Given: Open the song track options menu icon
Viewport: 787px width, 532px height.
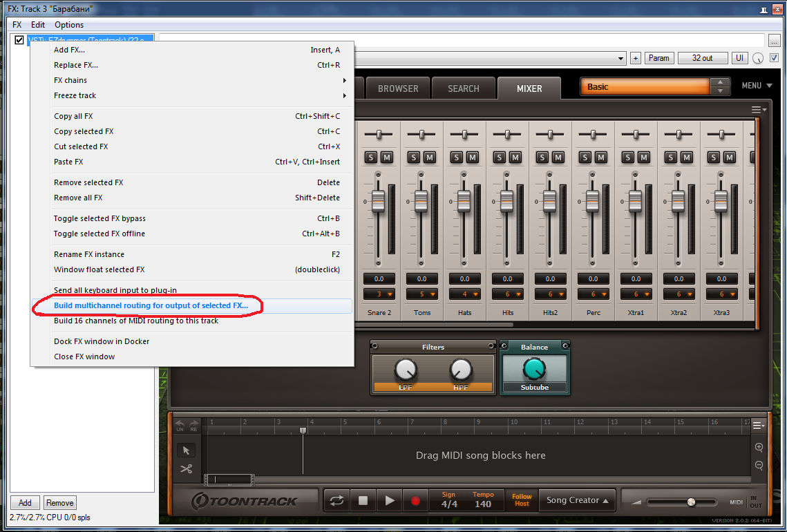Looking at the screenshot, I should coord(759,426).
